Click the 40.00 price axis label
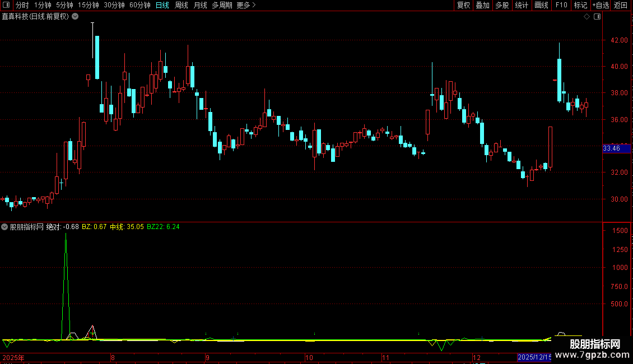 pos(619,66)
